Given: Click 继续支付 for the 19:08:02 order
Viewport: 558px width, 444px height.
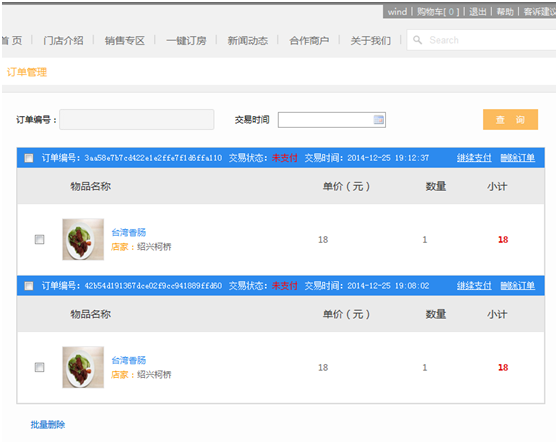Looking at the screenshot, I should [474, 285].
